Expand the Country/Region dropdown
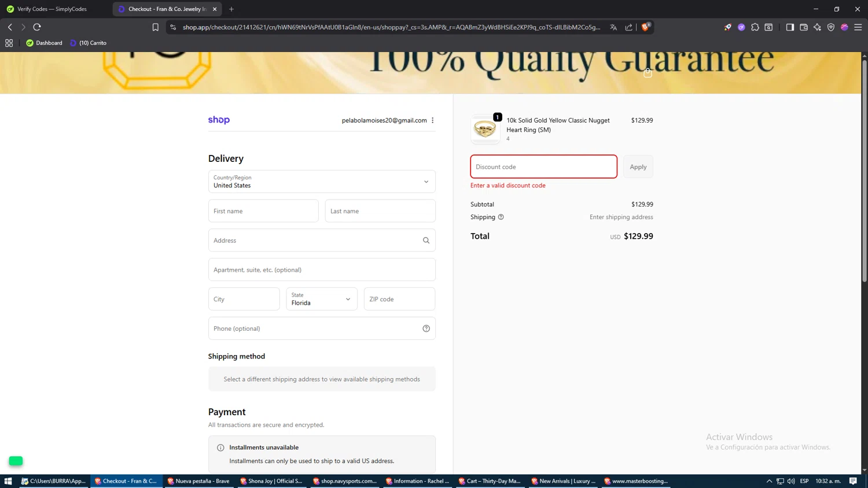The width and height of the screenshot is (868, 488). [322, 182]
